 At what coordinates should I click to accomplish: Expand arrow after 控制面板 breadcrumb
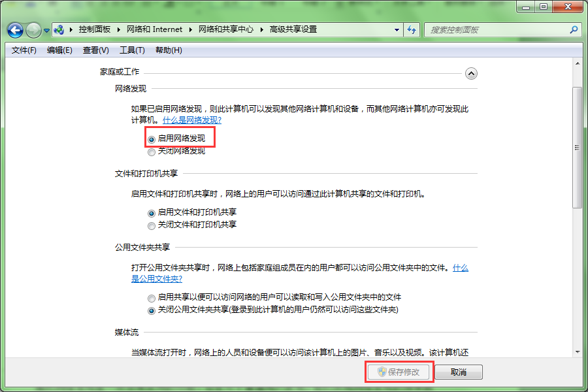coord(118,29)
